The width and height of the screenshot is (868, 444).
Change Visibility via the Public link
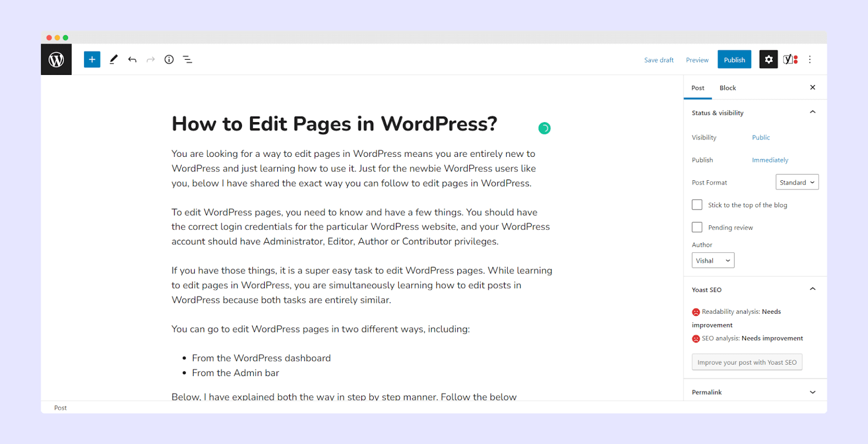(x=761, y=137)
